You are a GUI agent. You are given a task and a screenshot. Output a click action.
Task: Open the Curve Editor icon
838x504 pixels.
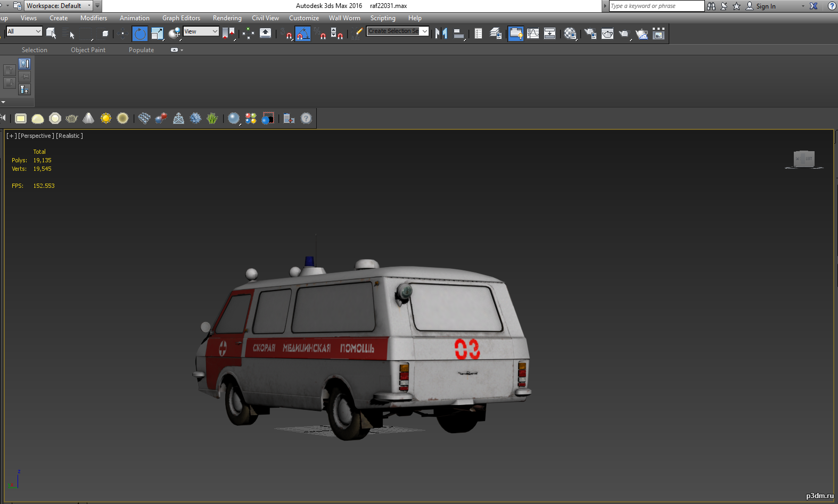tap(533, 34)
